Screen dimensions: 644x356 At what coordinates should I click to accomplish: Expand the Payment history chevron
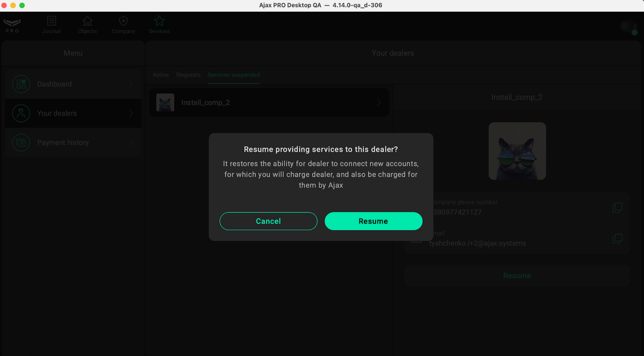(131, 143)
